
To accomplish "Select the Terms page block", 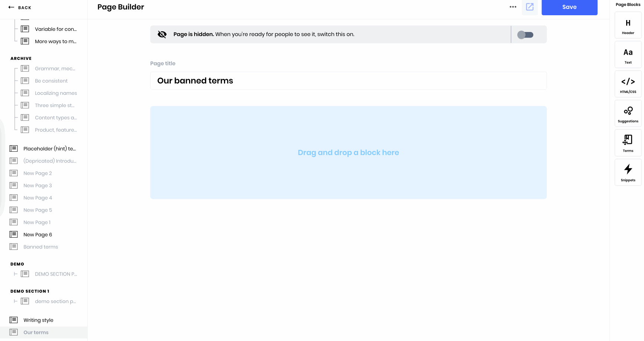I will pos(628,143).
